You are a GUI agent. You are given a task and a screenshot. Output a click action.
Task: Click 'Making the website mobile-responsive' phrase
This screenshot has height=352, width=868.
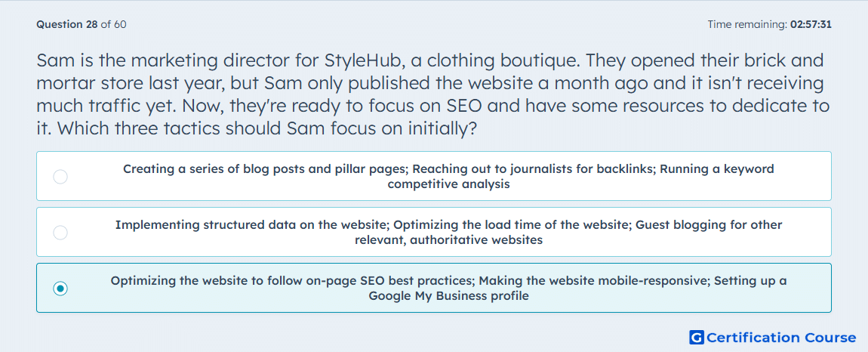594,280
